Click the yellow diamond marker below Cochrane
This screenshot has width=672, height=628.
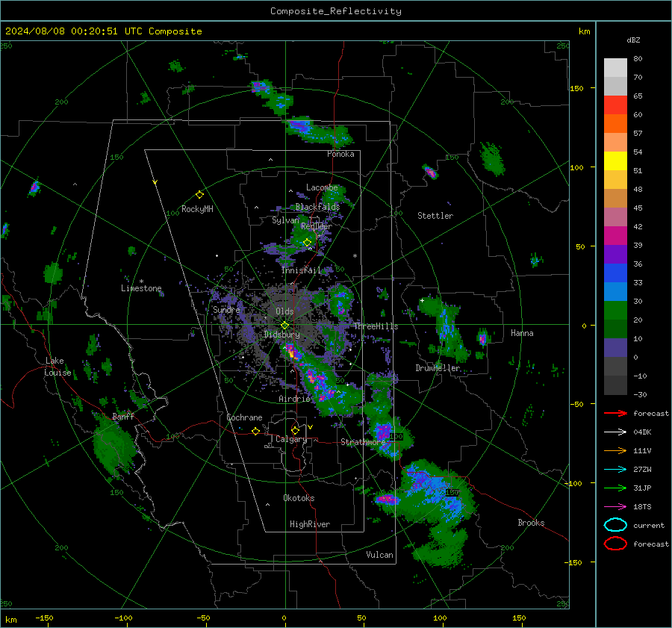tap(255, 432)
